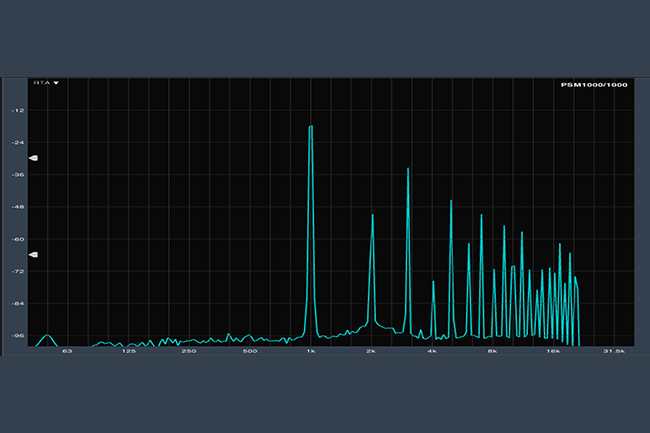The image size is (650, 433).
Task: Click the 250 Hz frequency axis label
Action: click(x=189, y=351)
